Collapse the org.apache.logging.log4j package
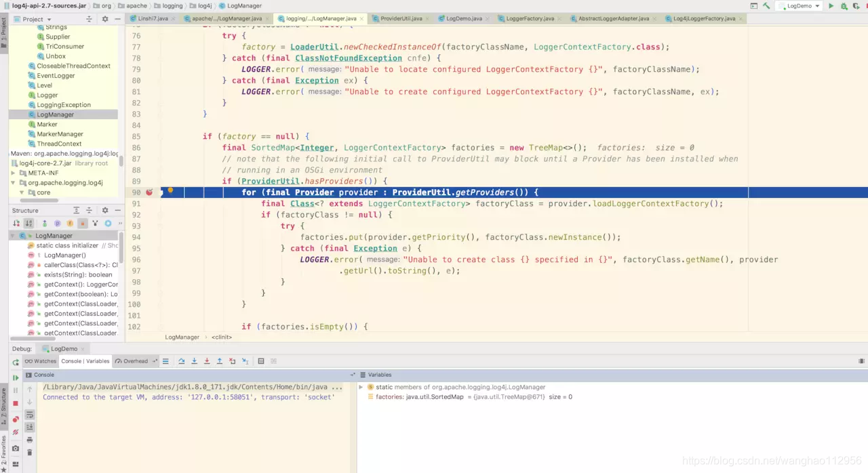The image size is (868, 473). click(x=14, y=183)
